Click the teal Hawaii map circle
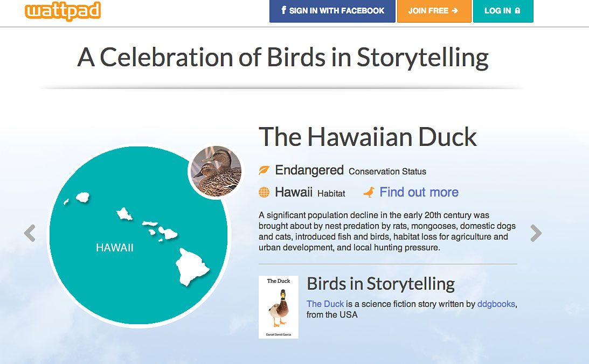Viewport: 589px width, 364px height. click(138, 235)
